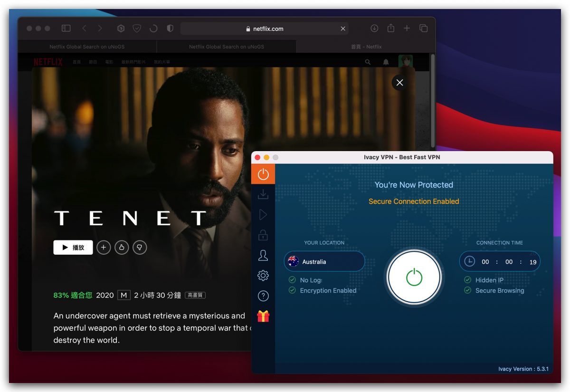Open Netflix 我的片單 nav link
Image resolution: width=570 pixels, height=392 pixels.
coord(162,62)
